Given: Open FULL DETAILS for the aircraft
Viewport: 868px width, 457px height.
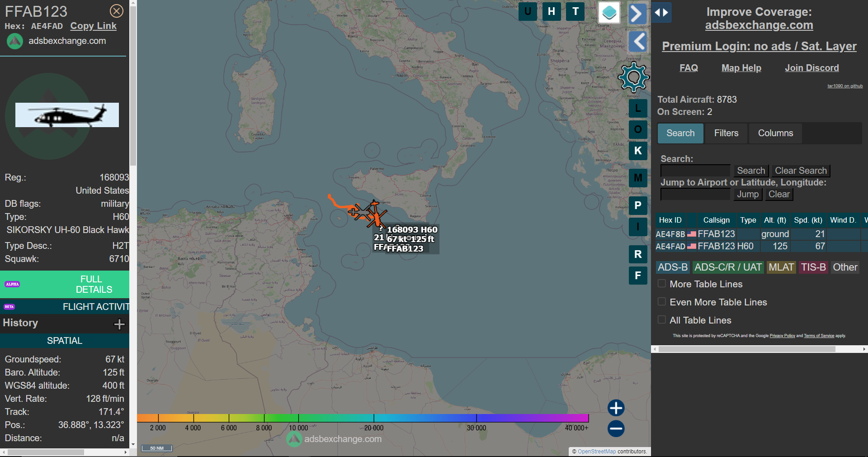Looking at the screenshot, I should tap(65, 285).
